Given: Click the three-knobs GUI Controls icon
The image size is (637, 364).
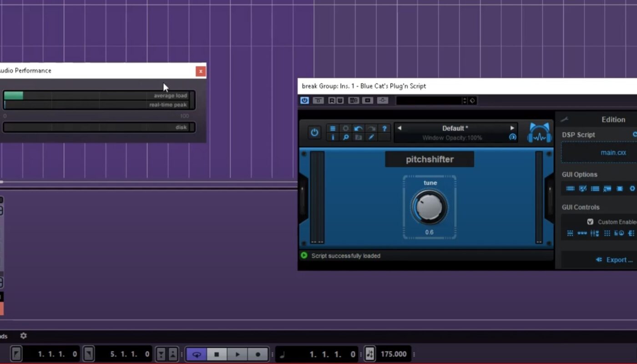Looking at the screenshot, I should click(582, 233).
